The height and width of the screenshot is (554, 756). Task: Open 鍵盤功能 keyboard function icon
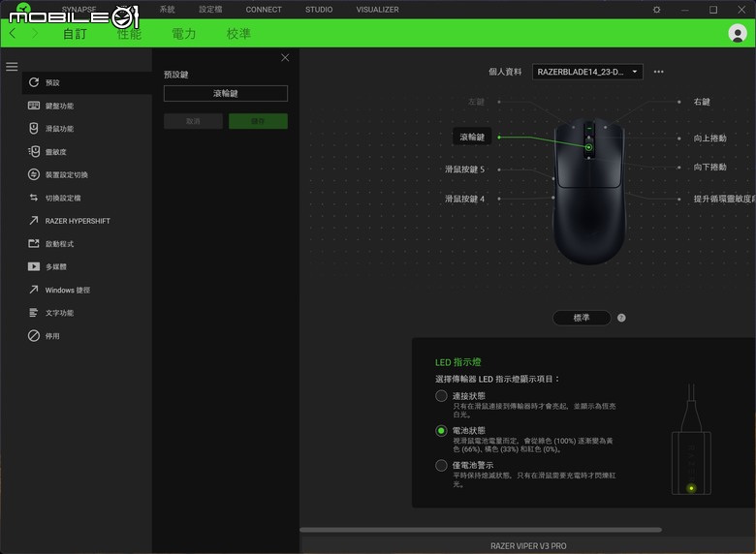(34, 106)
